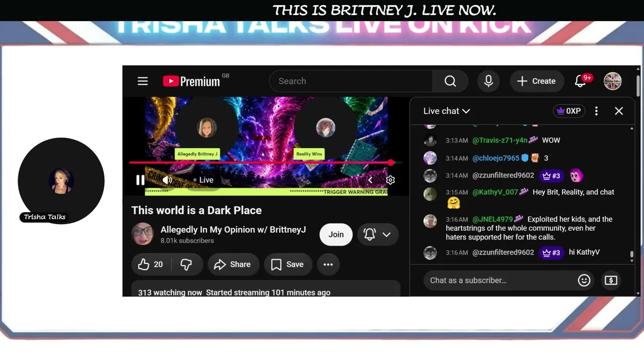Viewport: 644px width, 362px height.
Task: Click left chevron beside the player settings gear
Action: pos(370,180)
